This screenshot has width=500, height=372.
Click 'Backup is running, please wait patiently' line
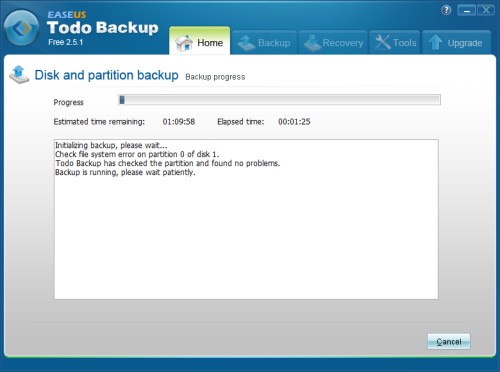(x=125, y=172)
